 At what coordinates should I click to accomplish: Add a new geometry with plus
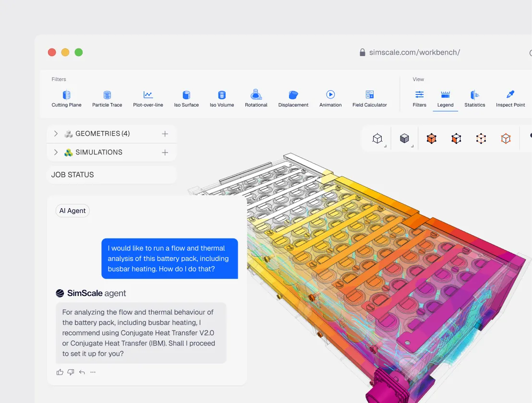165,134
